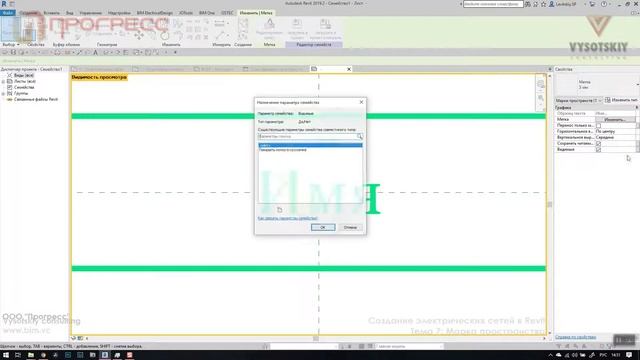This screenshot has width=640, height=360.
Task: Click the help question icon in title bar
Action: [604, 4]
